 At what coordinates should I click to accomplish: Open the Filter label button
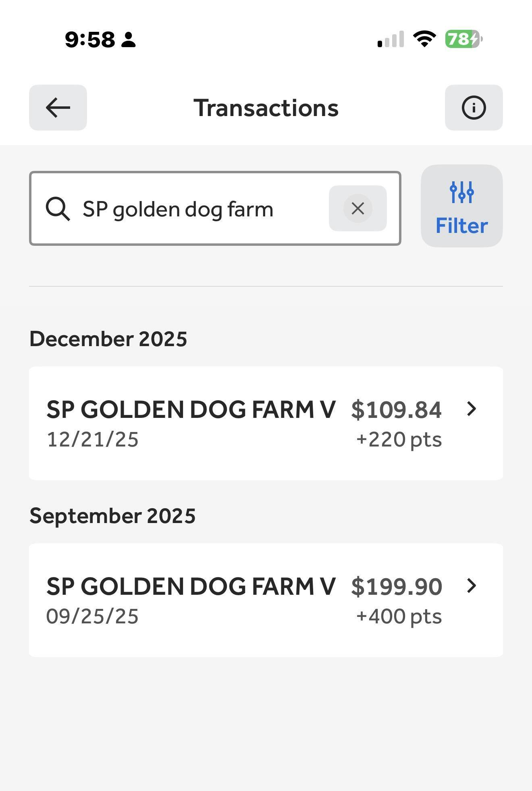pyautogui.click(x=461, y=226)
